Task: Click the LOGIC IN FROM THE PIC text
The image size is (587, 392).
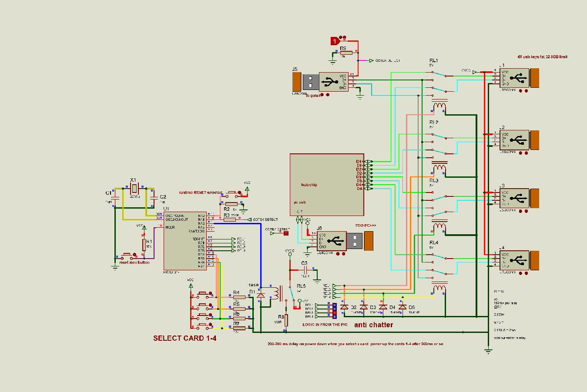Action: click(325, 325)
